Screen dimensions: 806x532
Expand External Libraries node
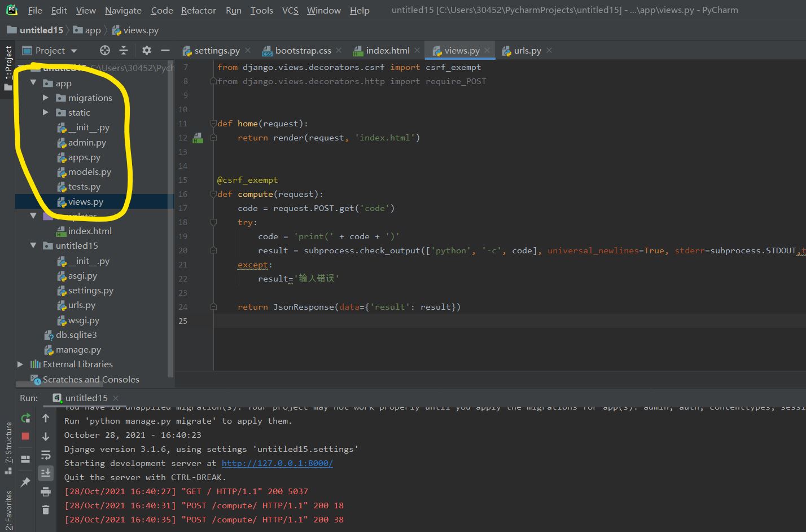tap(20, 364)
